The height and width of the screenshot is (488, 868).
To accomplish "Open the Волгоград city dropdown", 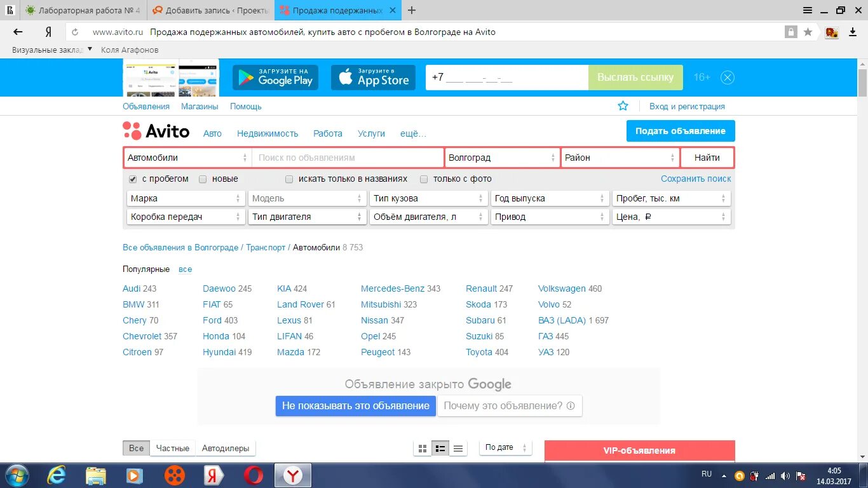I will point(502,158).
